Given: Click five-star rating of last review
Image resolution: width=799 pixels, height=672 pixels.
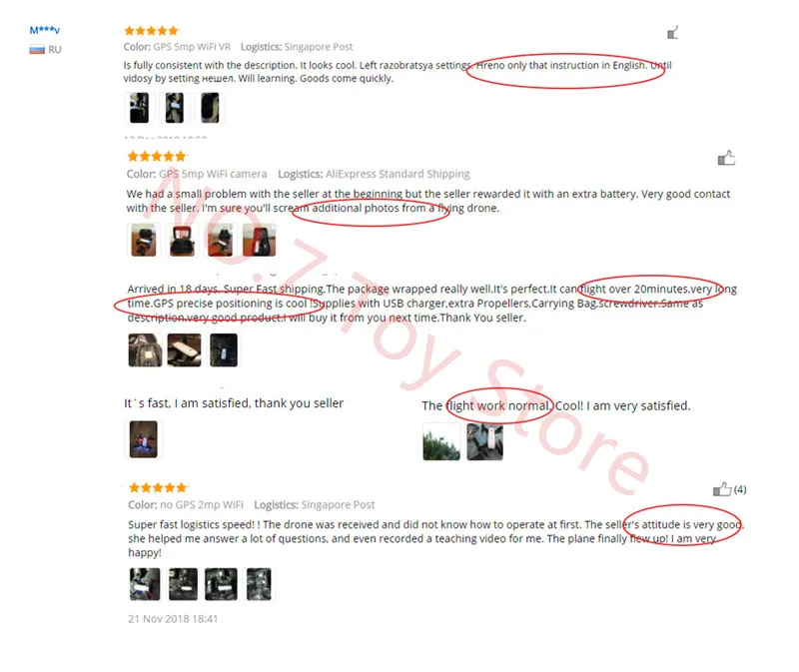Looking at the screenshot, I should click(158, 487).
